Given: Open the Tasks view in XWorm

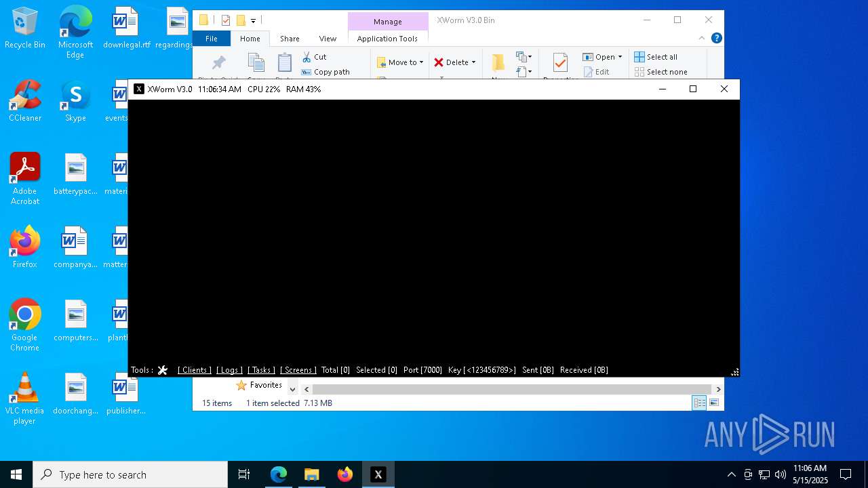Looking at the screenshot, I should coord(261,370).
